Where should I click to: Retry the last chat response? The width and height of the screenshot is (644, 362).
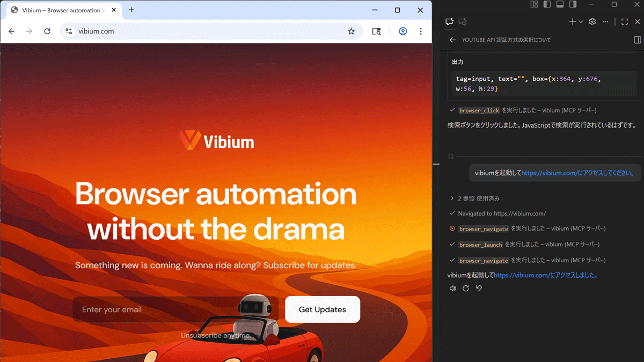[466, 289]
